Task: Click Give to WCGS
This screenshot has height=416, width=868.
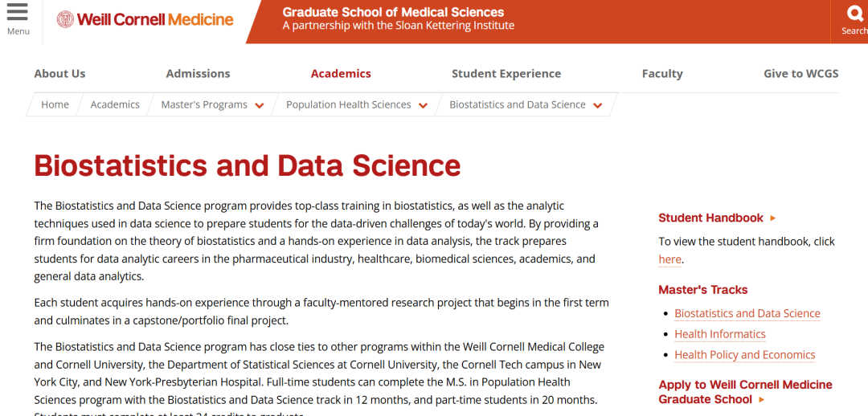Action: pos(800,73)
